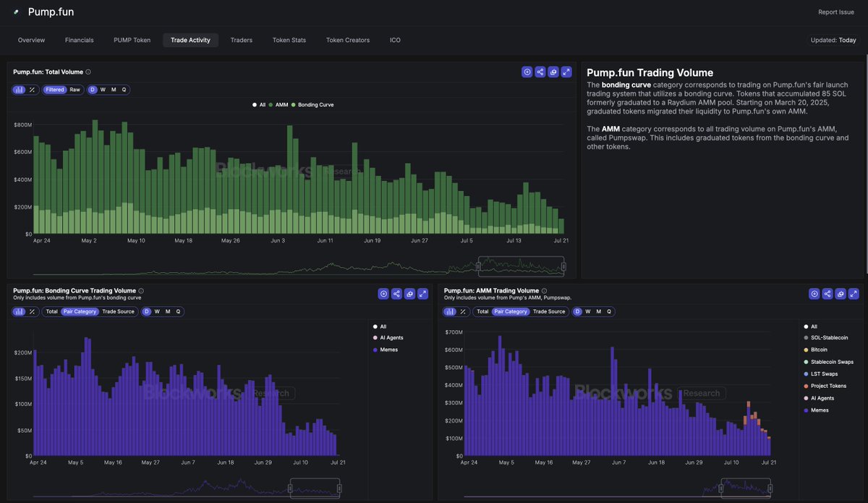The height and width of the screenshot is (503, 868).
Task: Select percent view for Bonding Curve chart
Action: click(x=31, y=311)
